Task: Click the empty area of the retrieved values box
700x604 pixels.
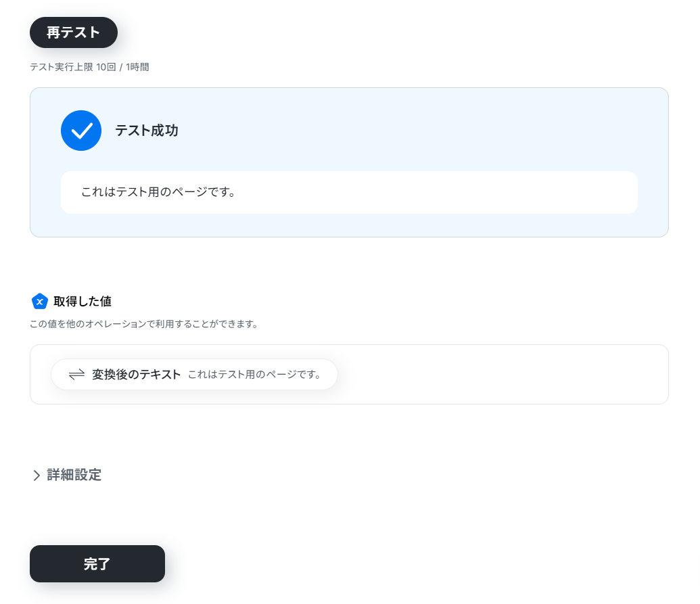Action: (x=503, y=375)
